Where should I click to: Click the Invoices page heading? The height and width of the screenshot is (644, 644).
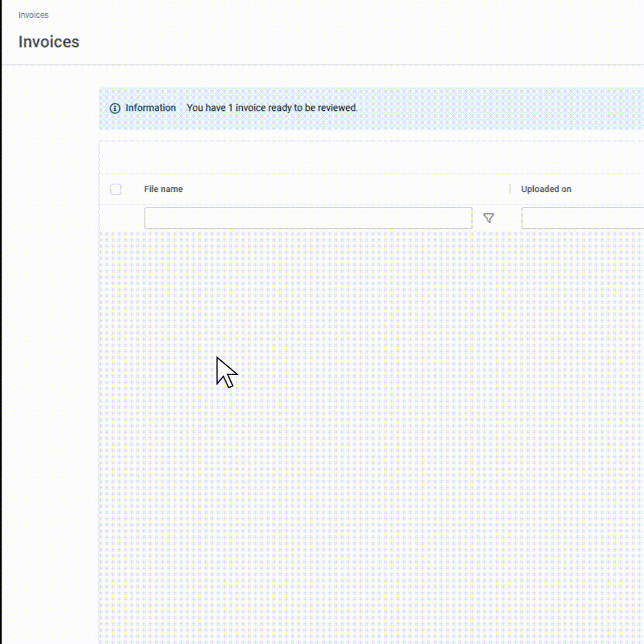click(49, 42)
